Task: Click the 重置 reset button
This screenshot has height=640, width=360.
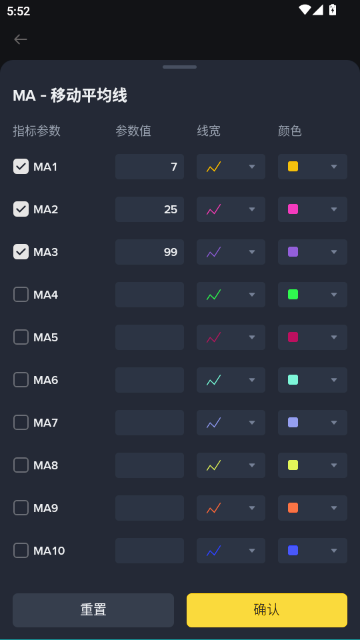Action: tap(93, 610)
